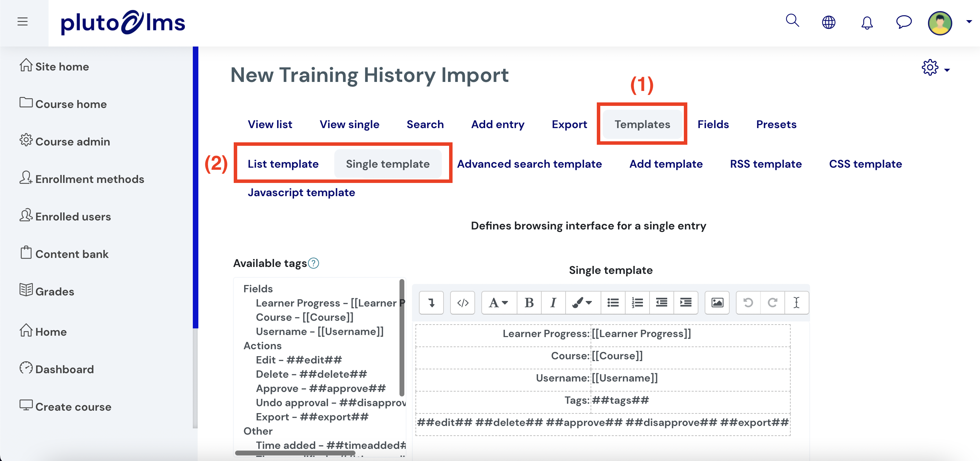Image resolution: width=980 pixels, height=461 pixels.
Task: Open Course admin in sidebar
Action: coord(65,141)
